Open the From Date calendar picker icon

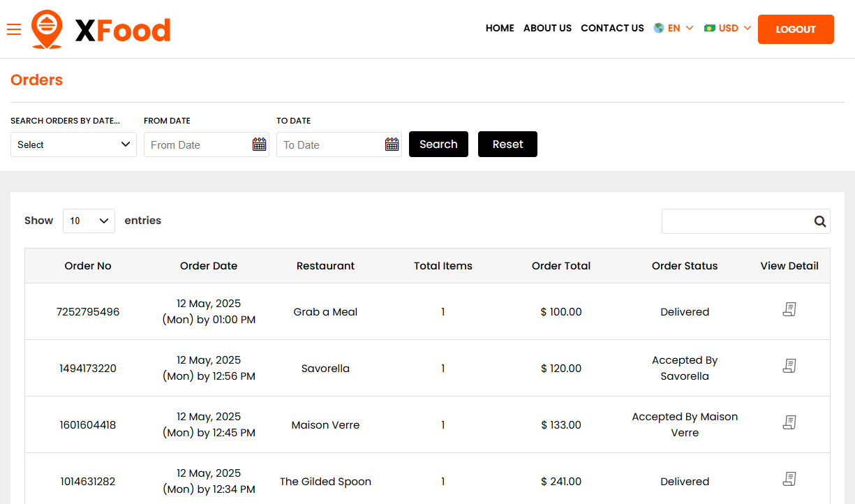[x=259, y=144]
